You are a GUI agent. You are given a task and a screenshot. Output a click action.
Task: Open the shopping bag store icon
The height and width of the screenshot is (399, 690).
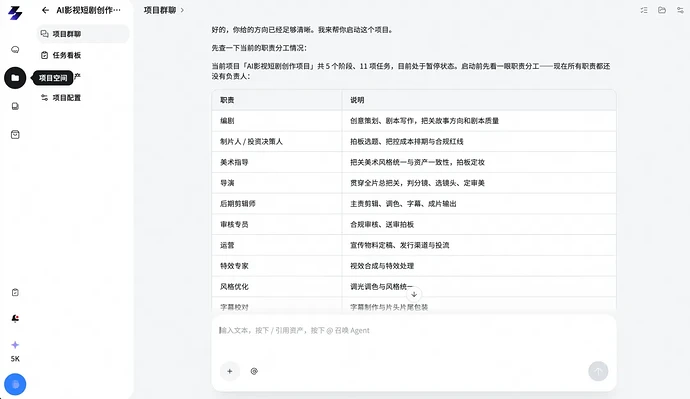(x=15, y=135)
